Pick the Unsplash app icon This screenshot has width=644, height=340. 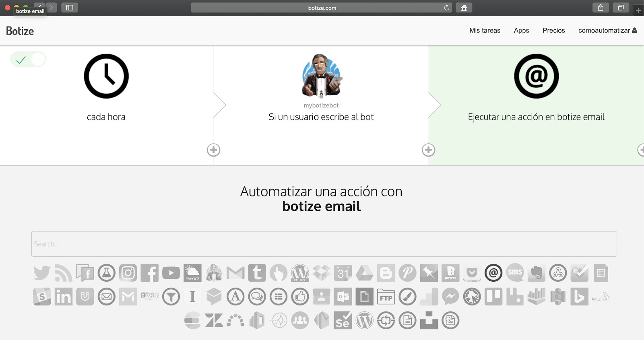tap(429, 321)
